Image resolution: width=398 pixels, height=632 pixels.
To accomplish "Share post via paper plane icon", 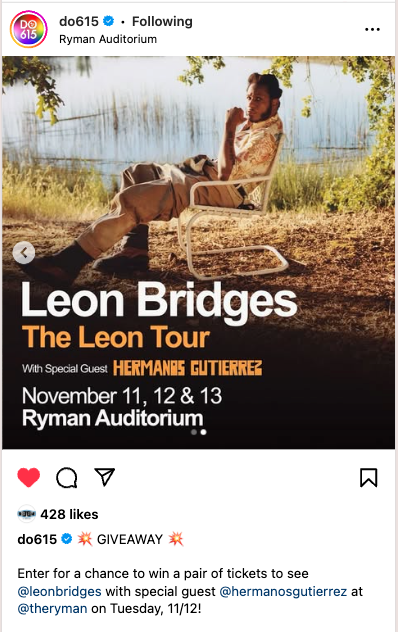I will pos(104,477).
